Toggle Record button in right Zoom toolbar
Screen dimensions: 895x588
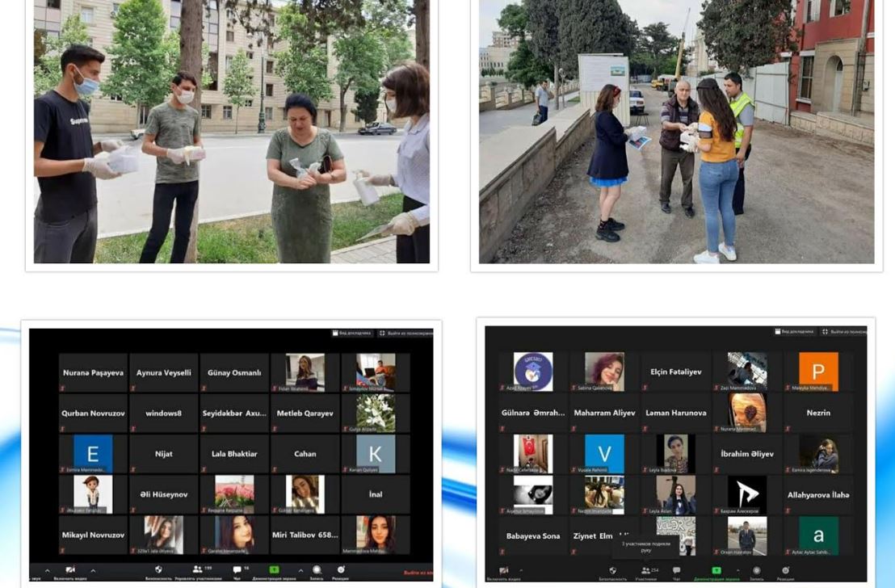[x=757, y=572]
